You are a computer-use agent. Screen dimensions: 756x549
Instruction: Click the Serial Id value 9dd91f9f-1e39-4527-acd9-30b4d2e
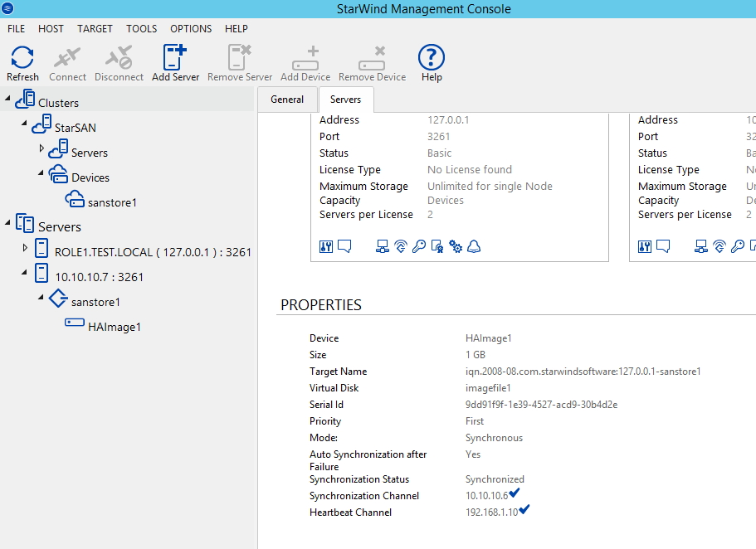pos(541,405)
